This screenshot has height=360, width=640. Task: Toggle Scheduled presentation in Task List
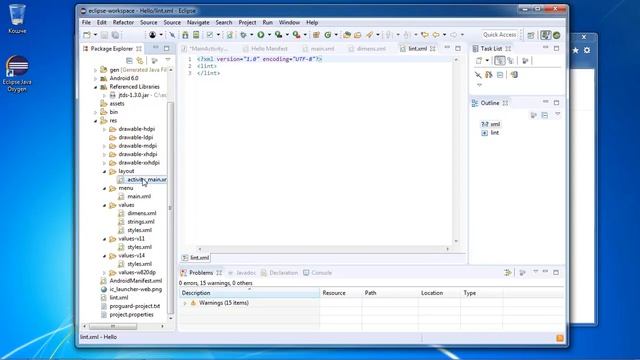[510, 61]
